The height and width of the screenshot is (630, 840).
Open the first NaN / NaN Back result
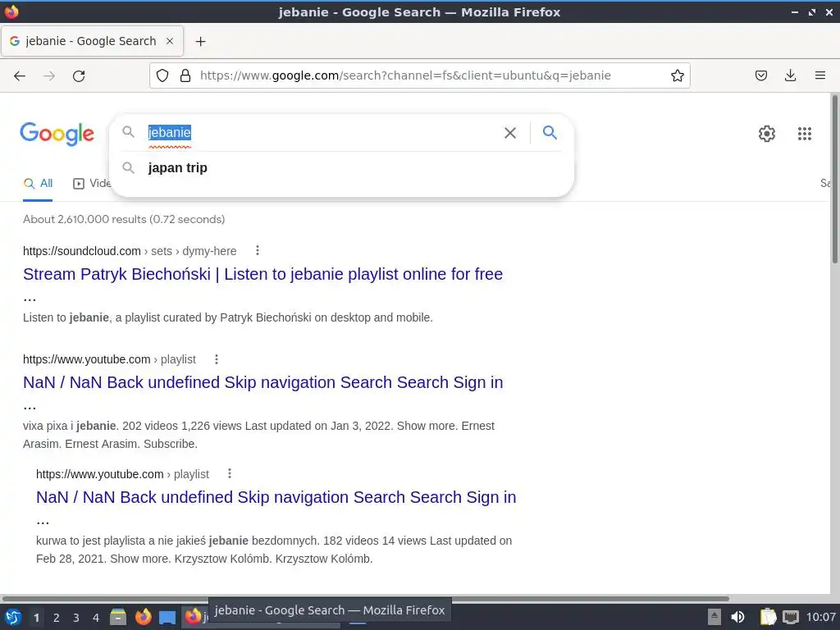pos(263,382)
